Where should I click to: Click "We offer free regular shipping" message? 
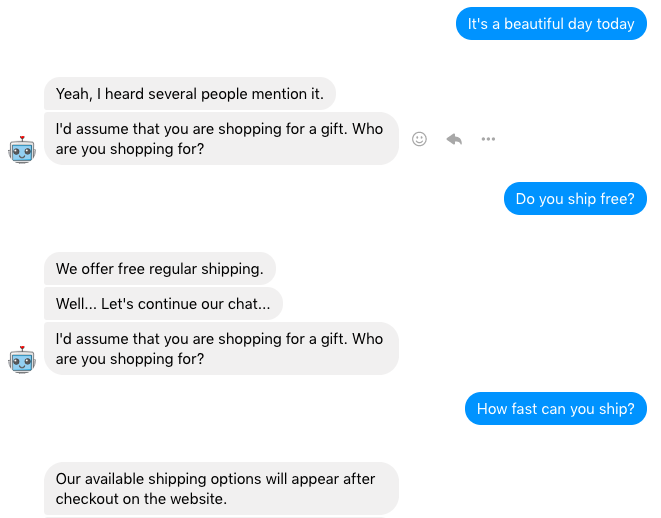coord(160,268)
